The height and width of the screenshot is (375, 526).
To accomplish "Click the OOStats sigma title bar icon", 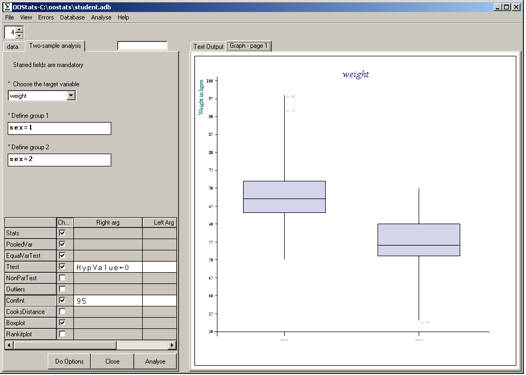I will 7,7.
